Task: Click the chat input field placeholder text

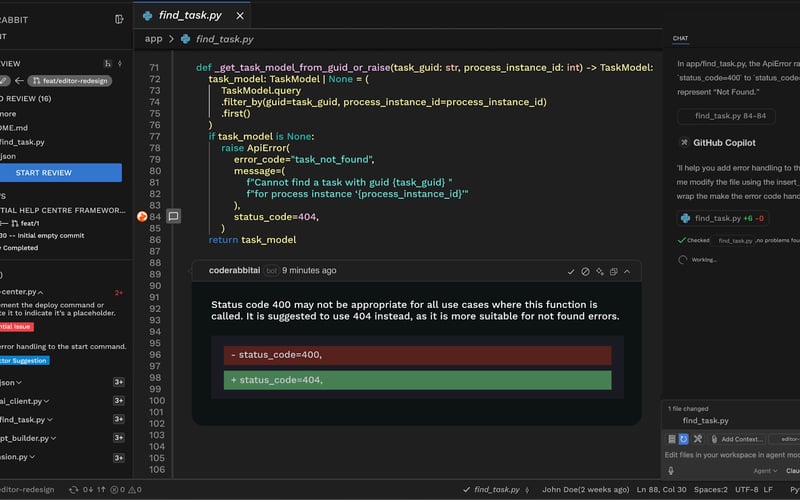Action: [x=732, y=455]
